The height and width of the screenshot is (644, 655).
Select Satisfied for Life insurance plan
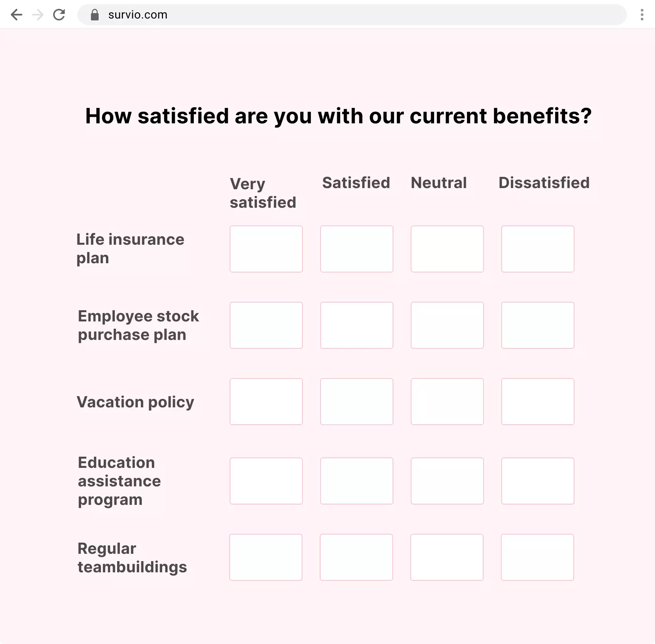coord(357,249)
